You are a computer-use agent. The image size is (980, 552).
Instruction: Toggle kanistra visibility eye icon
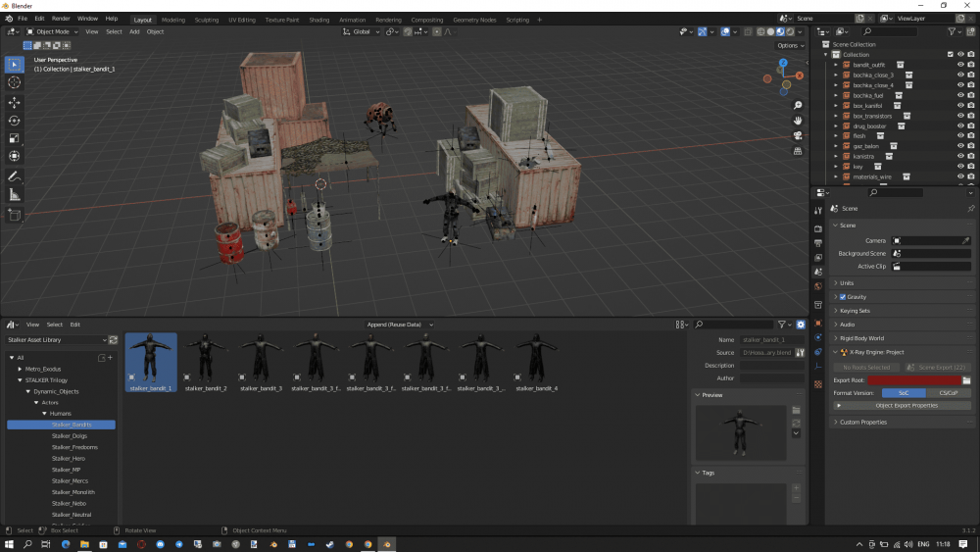[960, 156]
